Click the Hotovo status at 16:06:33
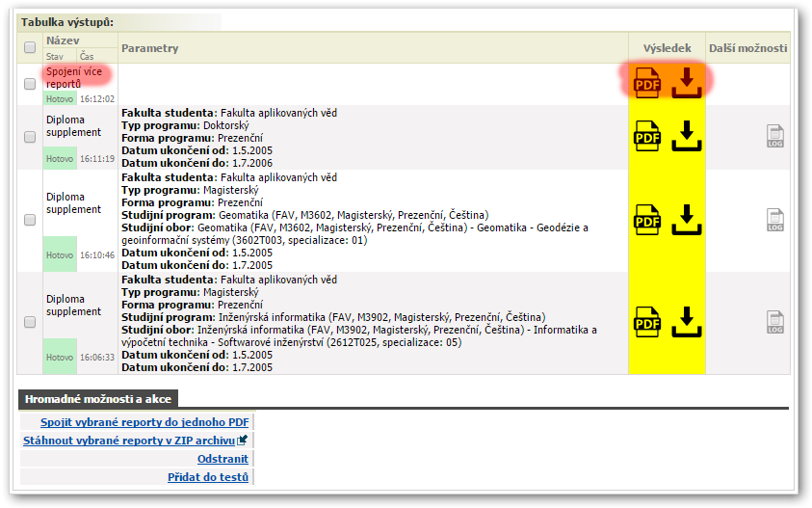Viewport: 812px width, 508px height. click(x=60, y=357)
